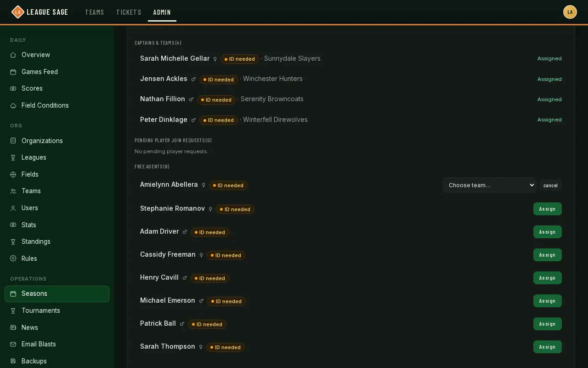Assign Patrick Ball to a team
This screenshot has height=368, width=588.
coord(548,324)
